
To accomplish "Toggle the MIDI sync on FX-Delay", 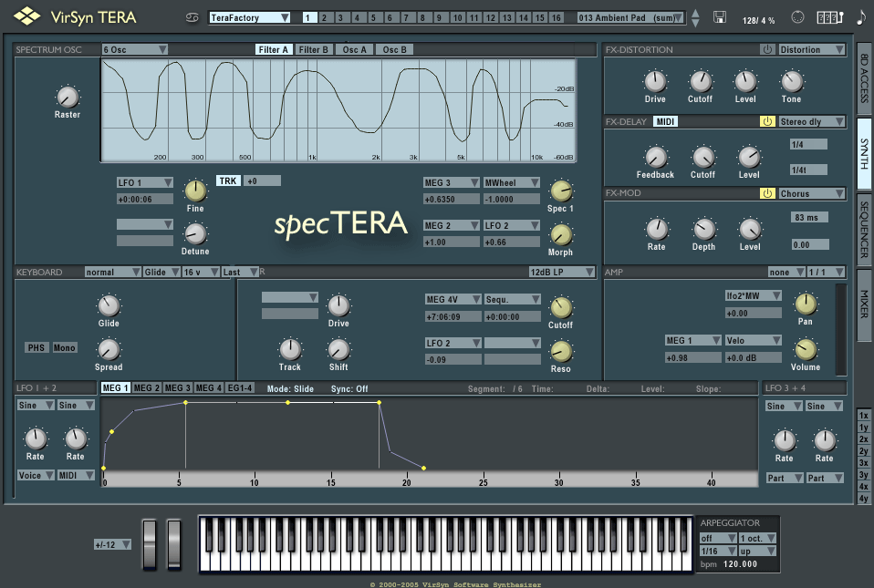I will [x=665, y=121].
